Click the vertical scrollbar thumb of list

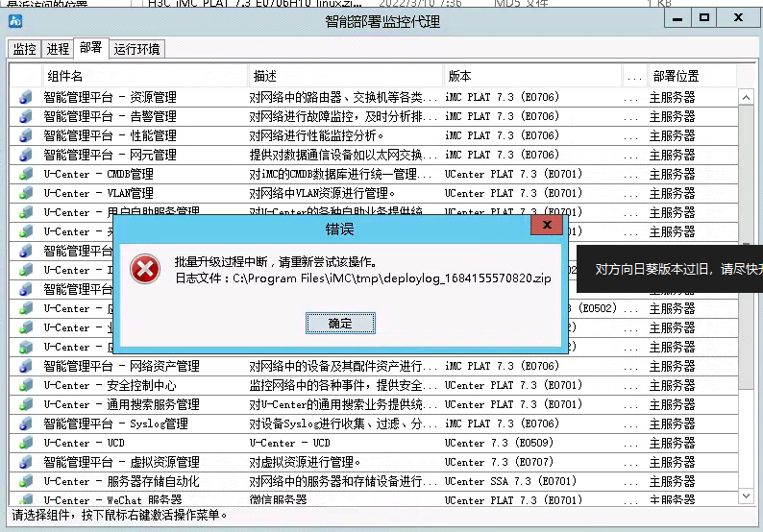tap(746, 247)
